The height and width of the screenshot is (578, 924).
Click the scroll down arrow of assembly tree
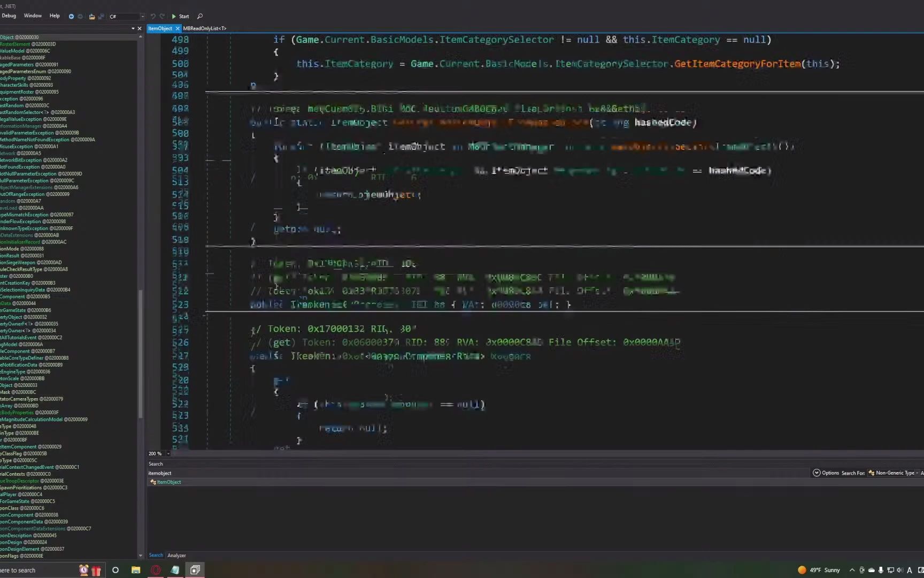(x=141, y=556)
